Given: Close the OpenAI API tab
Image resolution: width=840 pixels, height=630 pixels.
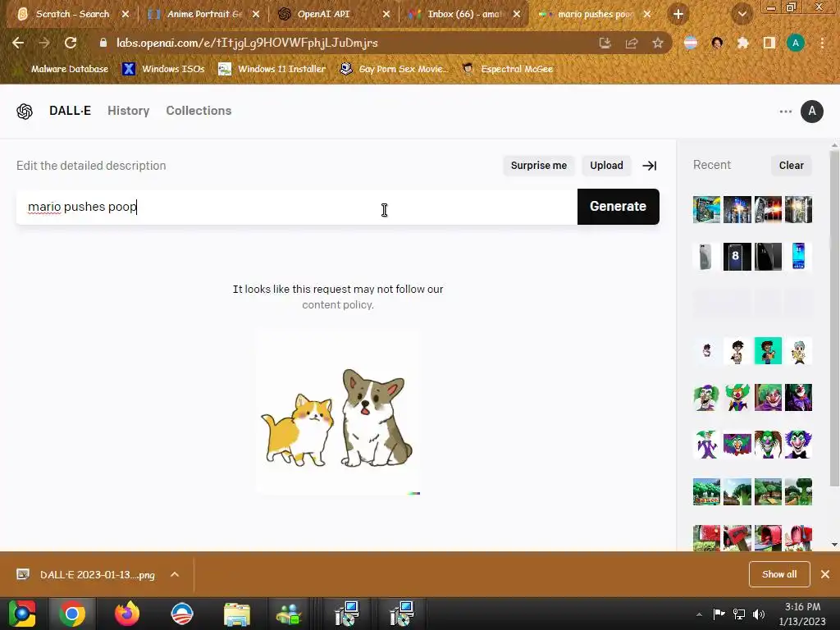Looking at the screenshot, I should pos(386,15).
